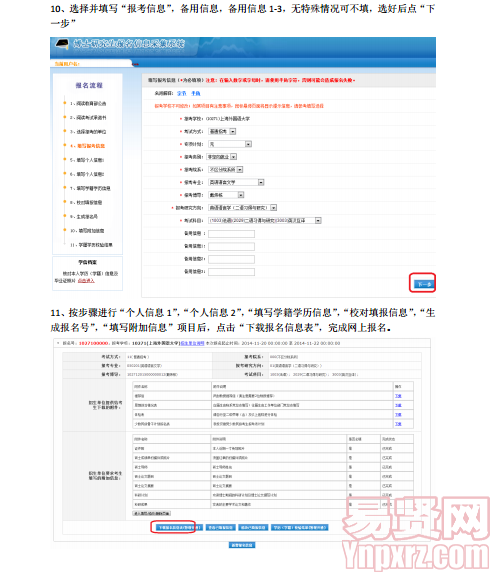Open the 报考专业 dropdown
The image size is (496, 578).
(236, 182)
